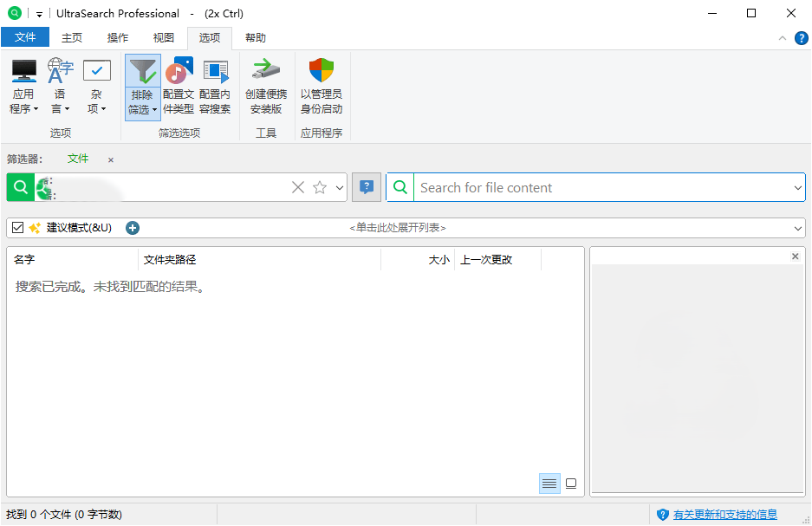Expand file name search history dropdown
Image resolution: width=812 pixels, height=526 pixels.
[340, 187]
